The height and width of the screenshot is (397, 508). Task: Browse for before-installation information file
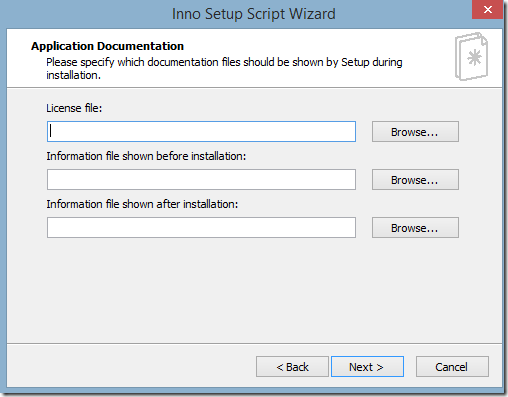point(415,180)
